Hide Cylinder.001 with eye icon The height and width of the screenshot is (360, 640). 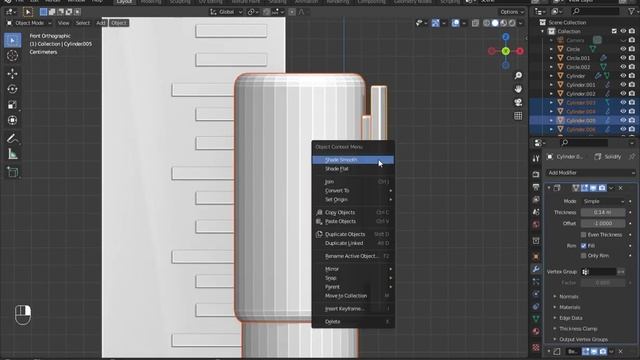[x=623, y=85]
